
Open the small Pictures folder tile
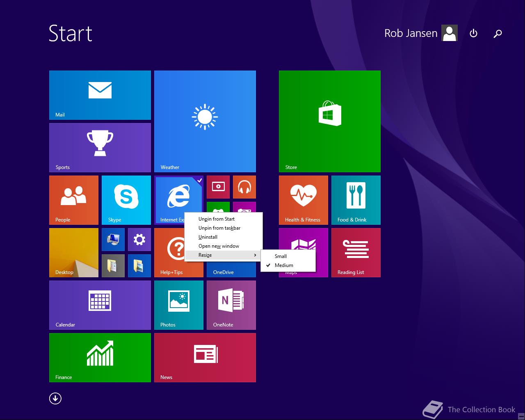139,266
